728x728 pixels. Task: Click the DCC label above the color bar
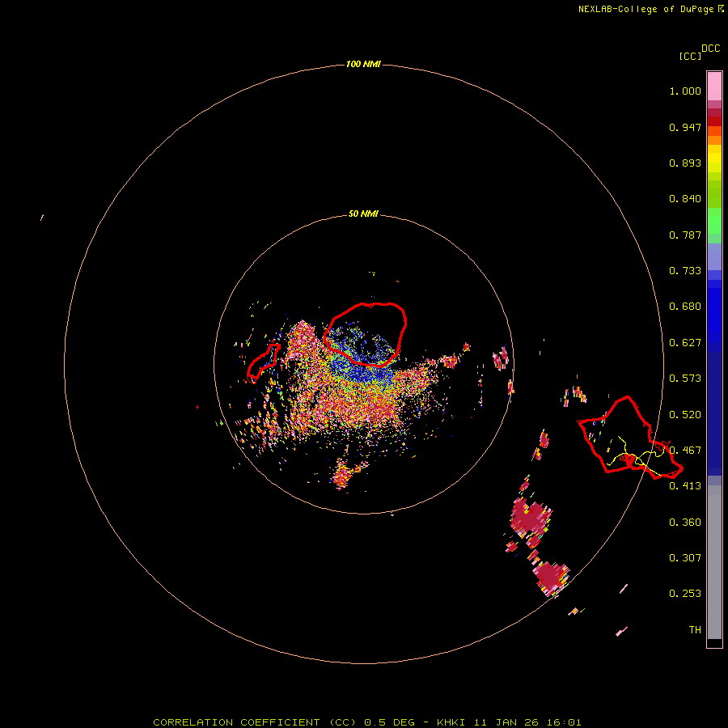[710, 49]
